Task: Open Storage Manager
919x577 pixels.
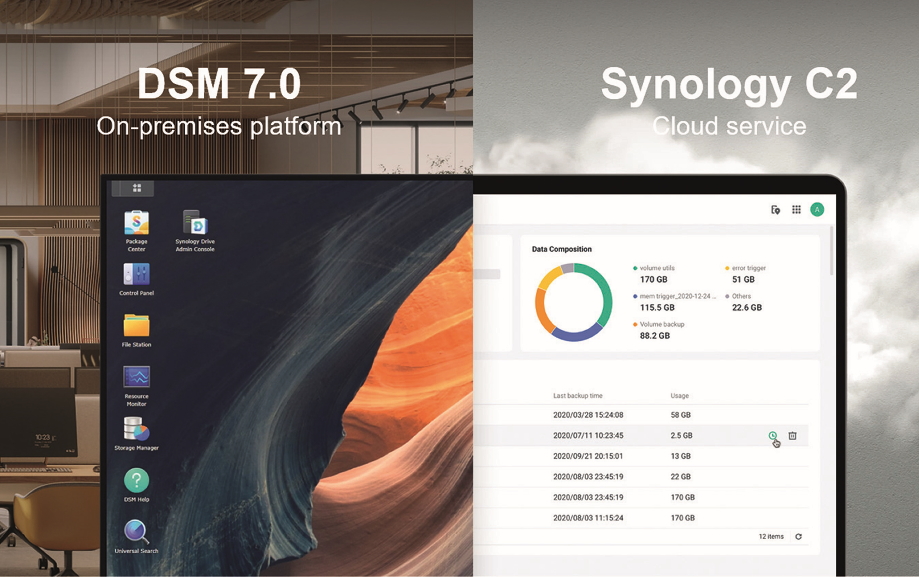Action: tap(136, 429)
